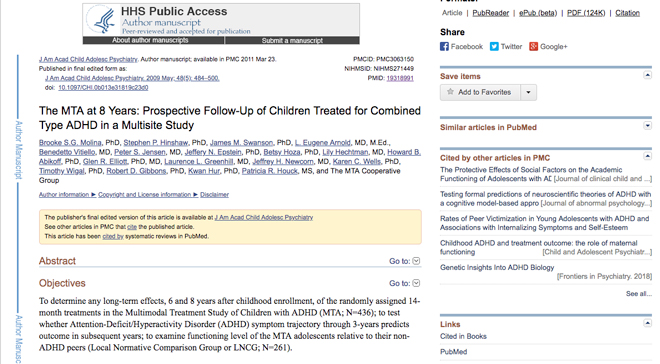Screen dimensions: 660x364
Task: Click the Google+ share icon
Action: [533, 47]
